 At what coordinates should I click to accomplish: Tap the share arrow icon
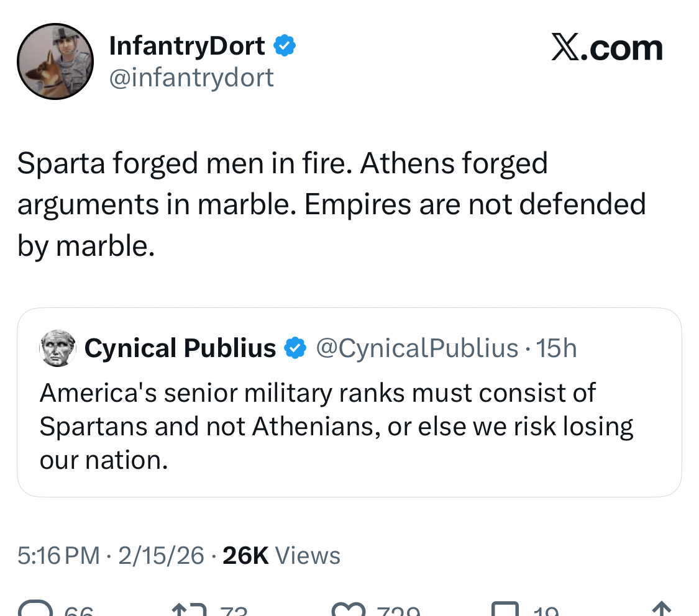pyautogui.click(x=662, y=609)
